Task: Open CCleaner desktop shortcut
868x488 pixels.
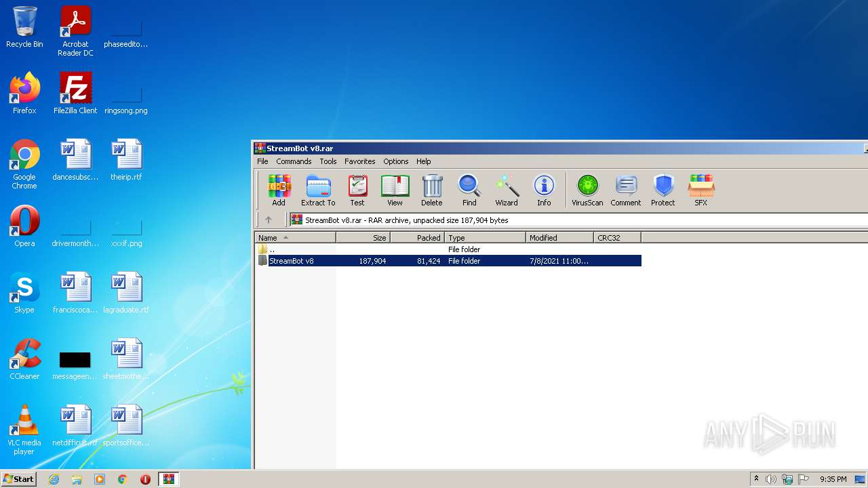Action: [24, 359]
